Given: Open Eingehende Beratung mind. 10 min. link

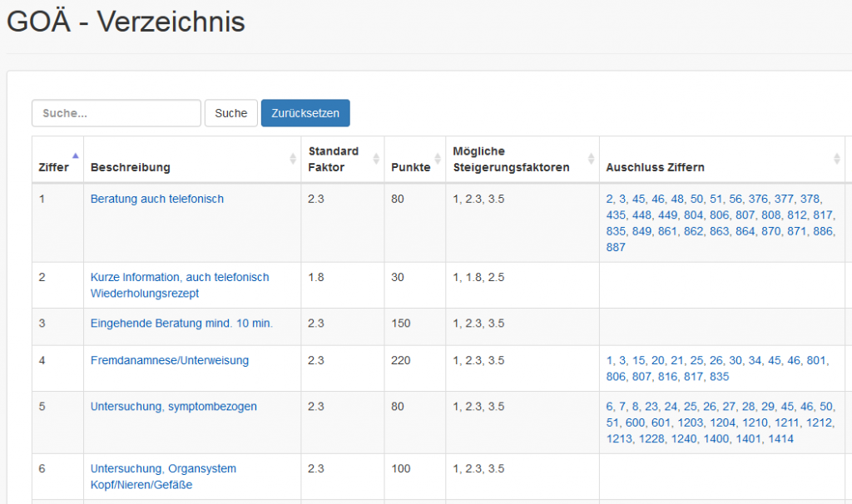Looking at the screenshot, I should tap(181, 323).
